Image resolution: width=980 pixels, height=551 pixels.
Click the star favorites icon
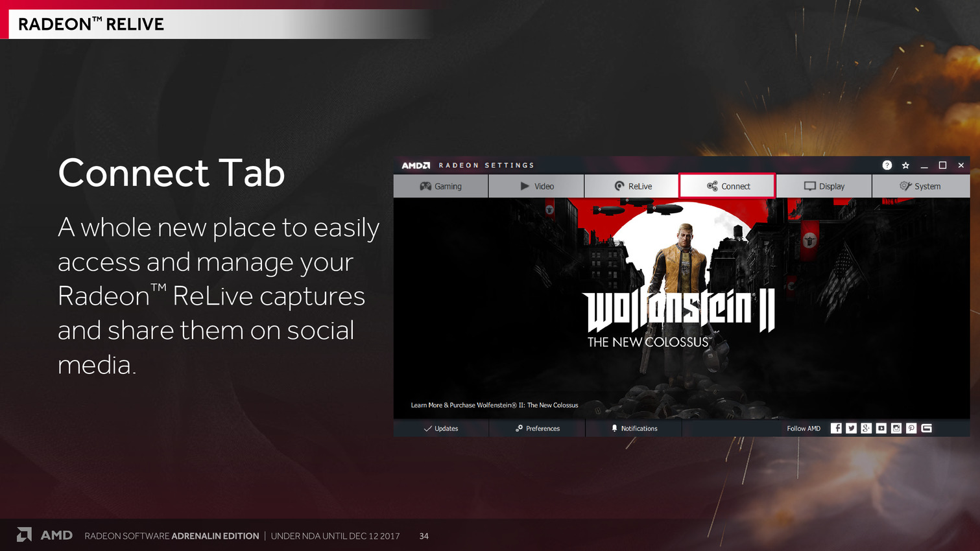[x=905, y=165]
